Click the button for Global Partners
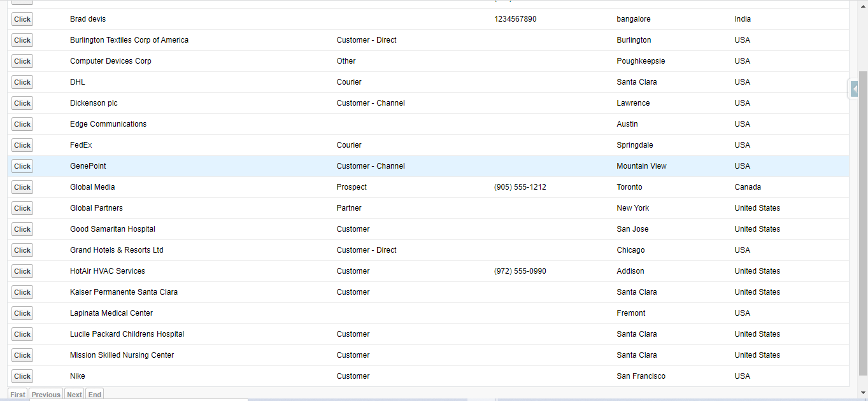This screenshot has width=868, height=401. click(22, 208)
